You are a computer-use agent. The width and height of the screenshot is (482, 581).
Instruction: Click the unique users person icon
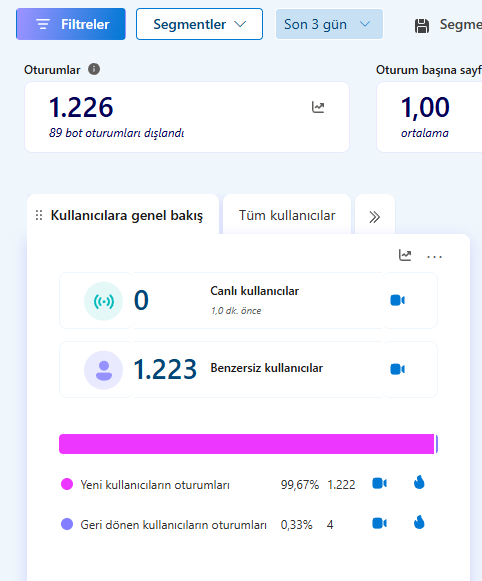pos(103,370)
